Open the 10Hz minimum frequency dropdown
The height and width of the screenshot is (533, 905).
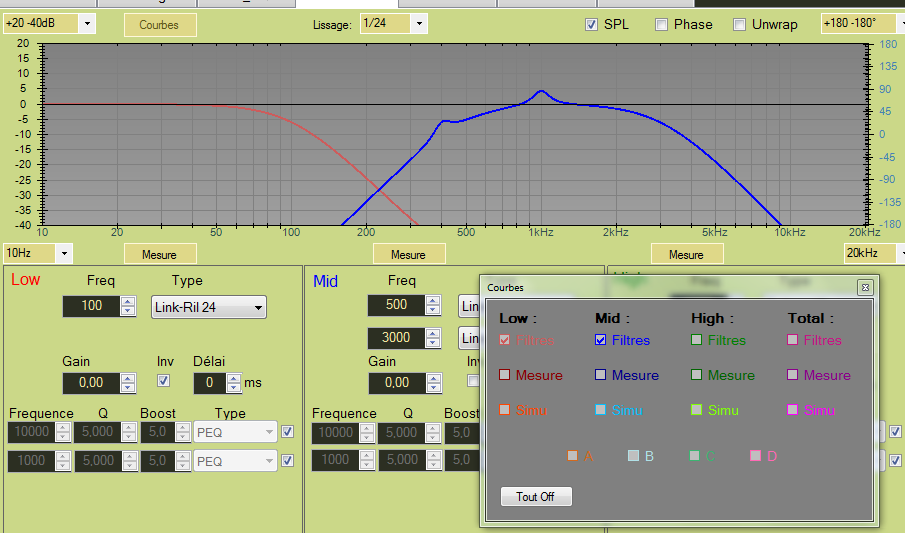[64, 254]
